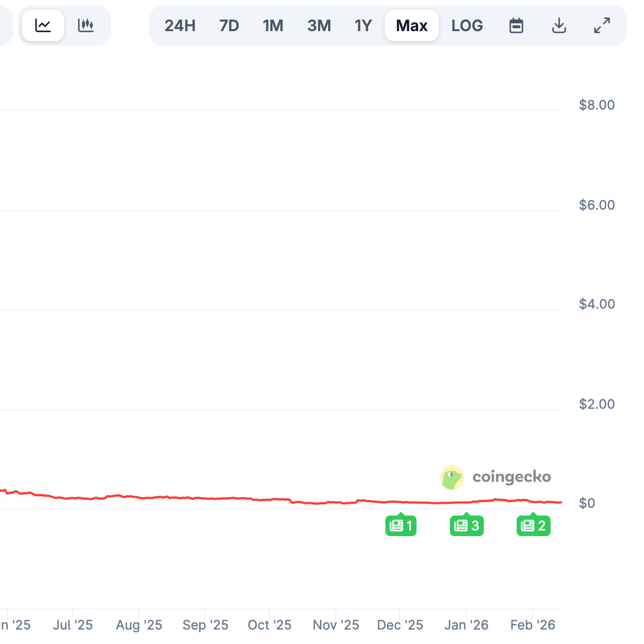Click the coingecko watermark text
Screen dimensions: 644x644
click(511, 477)
